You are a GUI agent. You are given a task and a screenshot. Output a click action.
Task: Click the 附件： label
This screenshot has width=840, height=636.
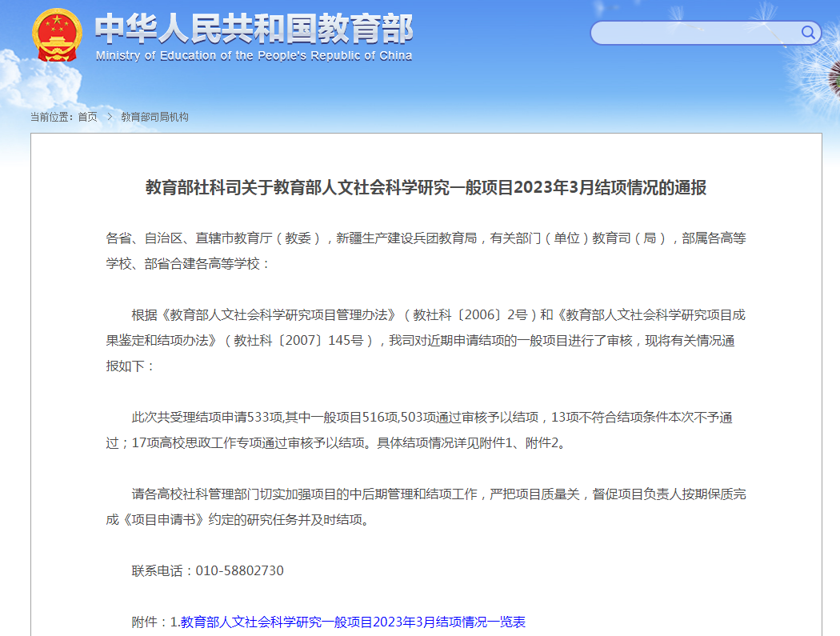click(x=150, y=622)
